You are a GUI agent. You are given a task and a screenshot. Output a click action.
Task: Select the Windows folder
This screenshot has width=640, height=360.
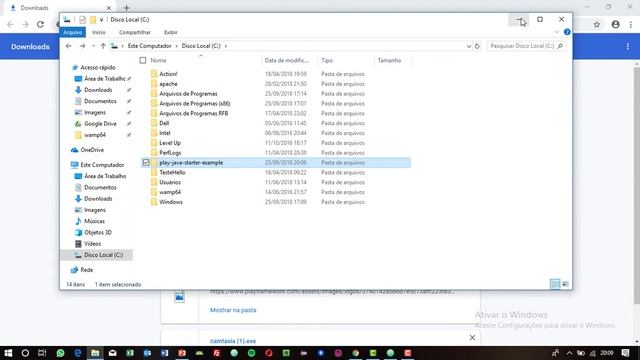(x=171, y=202)
